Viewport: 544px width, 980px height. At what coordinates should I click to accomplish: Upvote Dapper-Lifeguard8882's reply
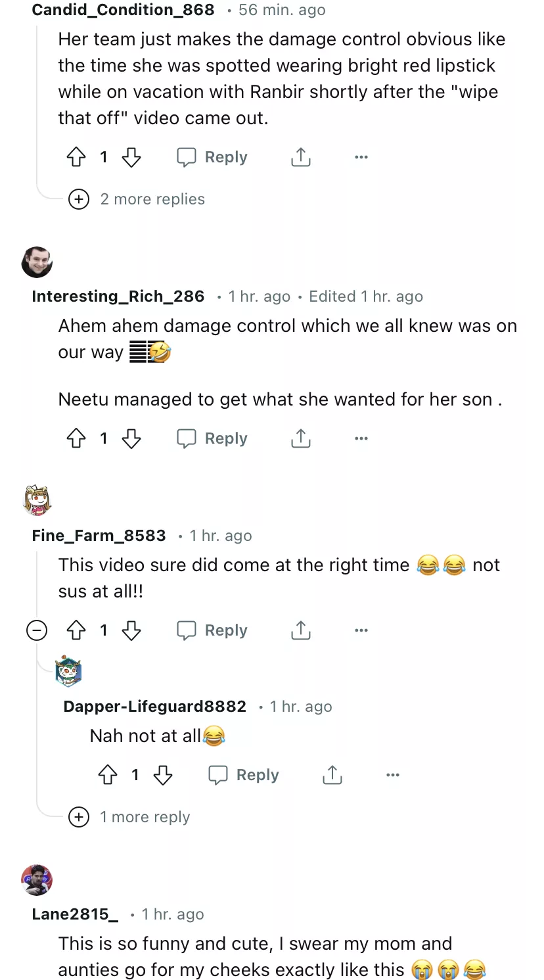pyautogui.click(x=108, y=775)
